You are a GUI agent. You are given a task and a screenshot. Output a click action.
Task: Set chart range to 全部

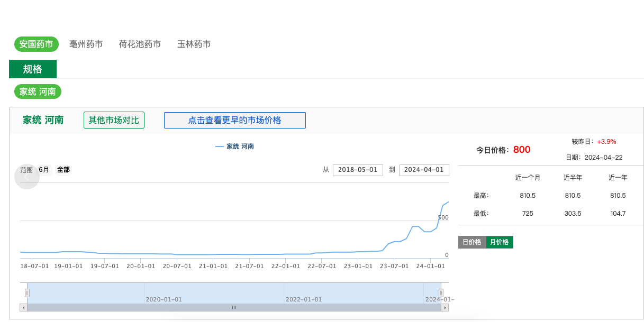coord(64,170)
